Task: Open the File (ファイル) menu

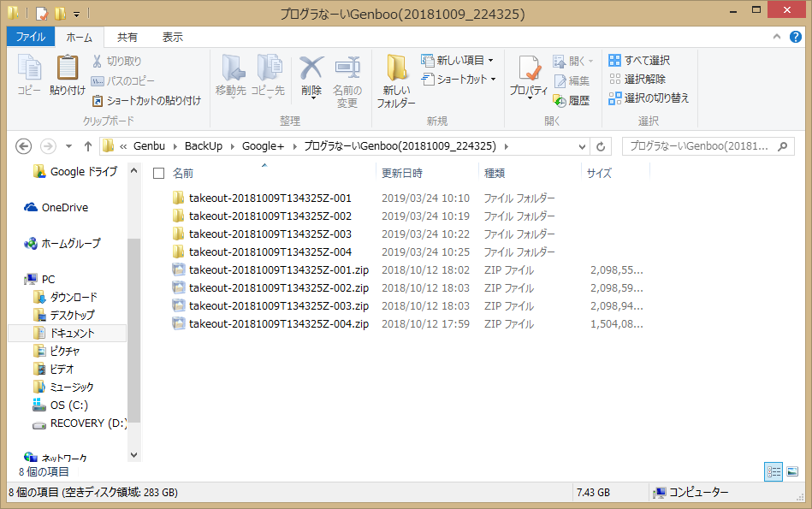Action: 31,38
